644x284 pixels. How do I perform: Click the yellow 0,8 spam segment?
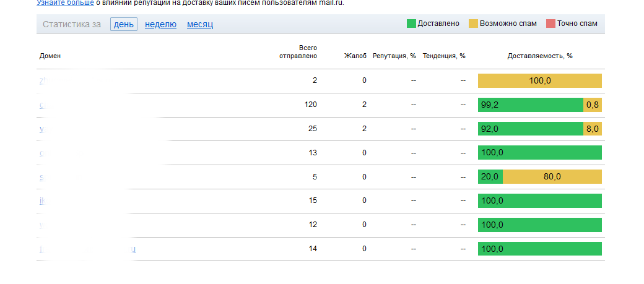(x=593, y=105)
